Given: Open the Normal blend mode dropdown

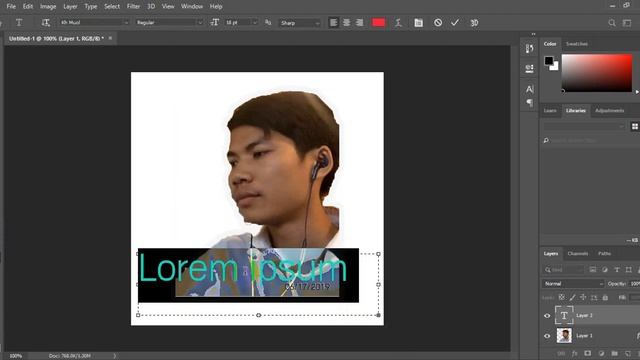Looking at the screenshot, I should click(573, 284).
